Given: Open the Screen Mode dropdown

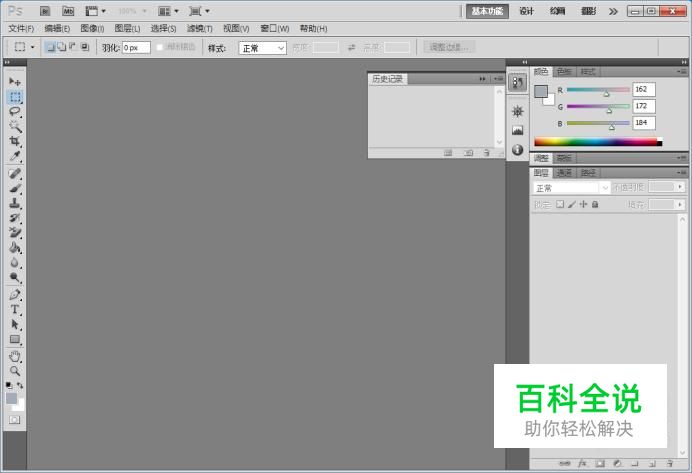Looking at the screenshot, I should tap(199, 11).
